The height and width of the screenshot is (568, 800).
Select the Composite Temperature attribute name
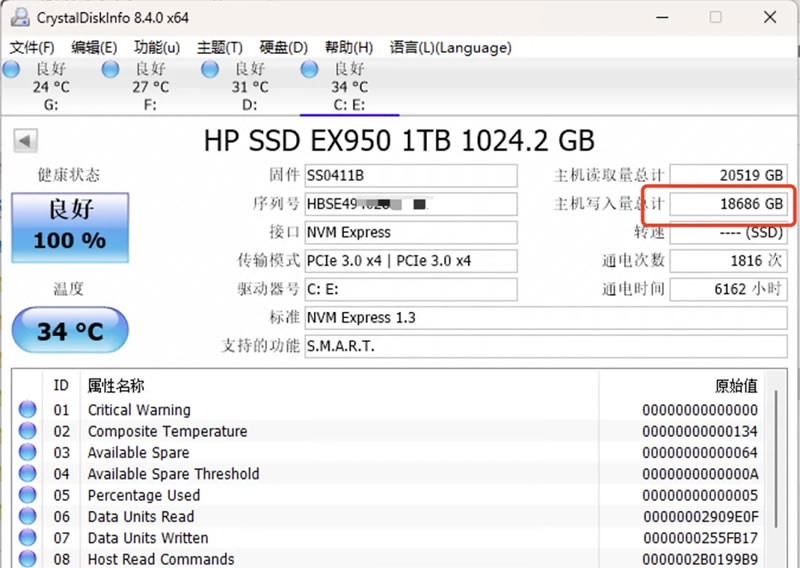167,431
